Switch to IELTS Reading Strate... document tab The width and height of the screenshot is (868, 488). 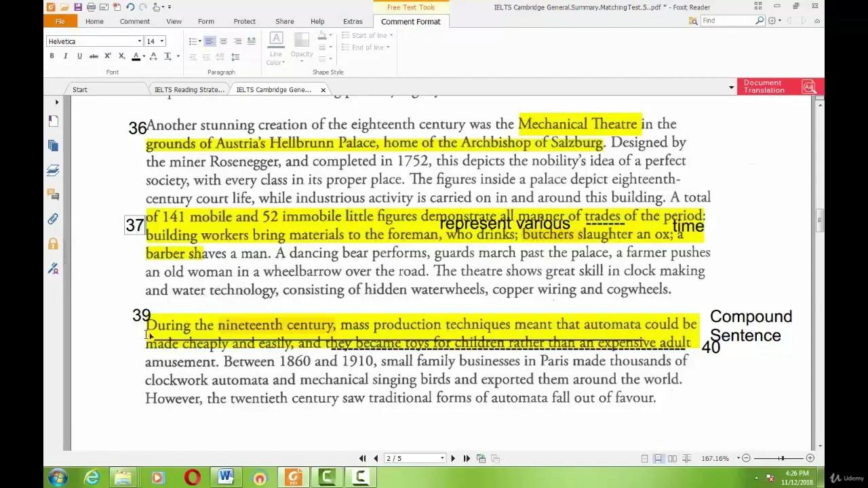pyautogui.click(x=189, y=89)
